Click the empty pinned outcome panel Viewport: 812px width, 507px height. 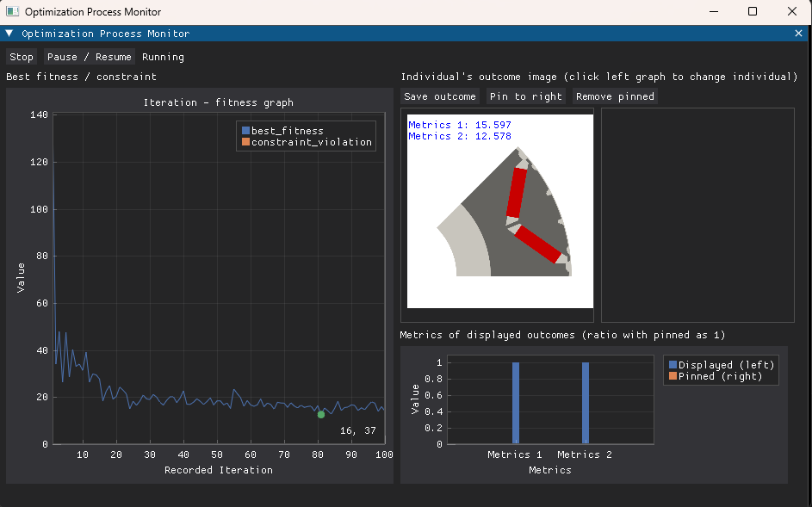coord(697,215)
